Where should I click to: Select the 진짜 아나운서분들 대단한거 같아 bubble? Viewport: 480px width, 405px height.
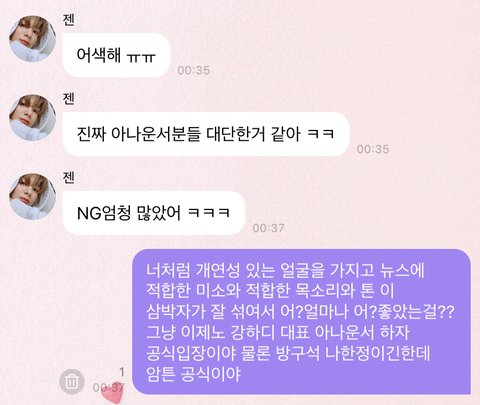click(206, 134)
